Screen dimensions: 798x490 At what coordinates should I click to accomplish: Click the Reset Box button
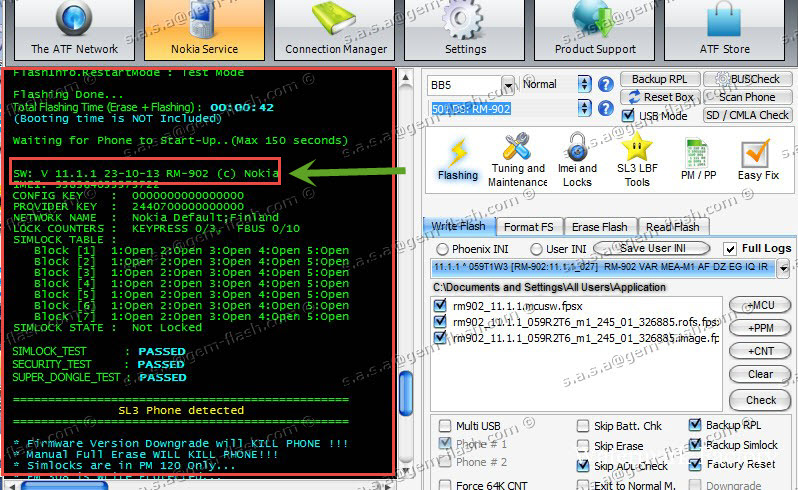[660, 97]
